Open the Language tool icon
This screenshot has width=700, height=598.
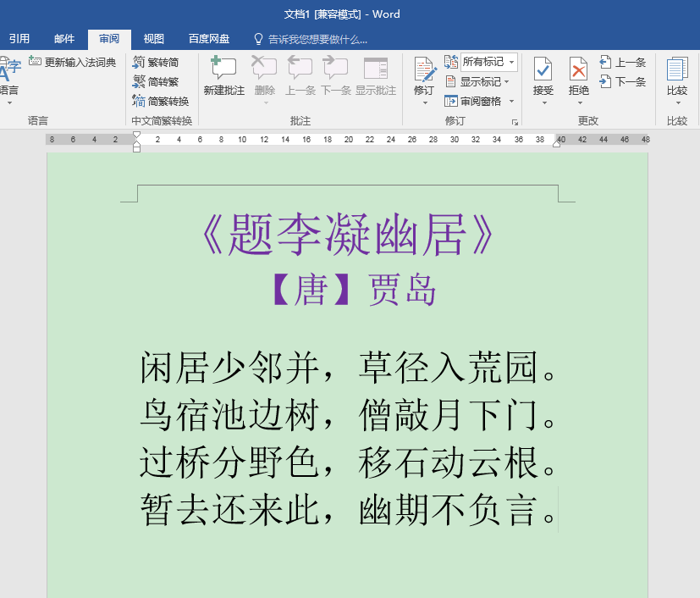[x=9, y=68]
